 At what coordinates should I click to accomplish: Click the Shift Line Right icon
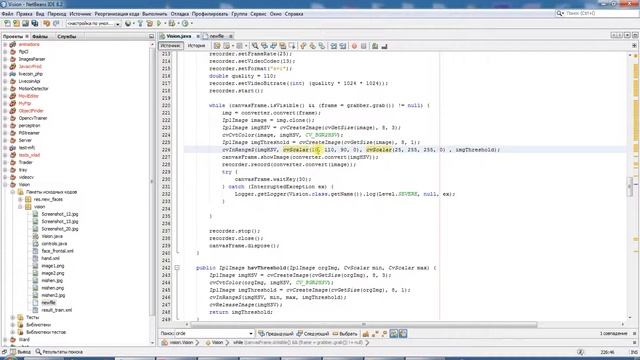point(343,46)
